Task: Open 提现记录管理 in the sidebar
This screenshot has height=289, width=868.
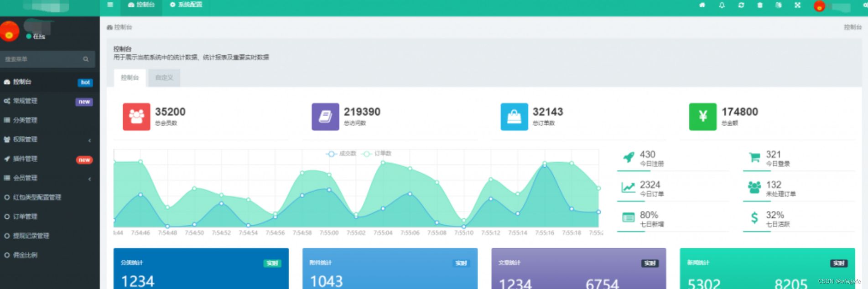Action: click(x=50, y=236)
